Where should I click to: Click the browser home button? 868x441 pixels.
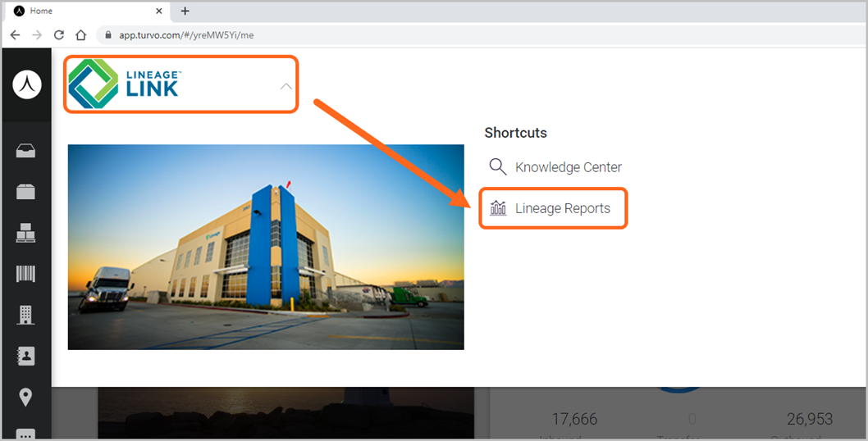coord(81,35)
